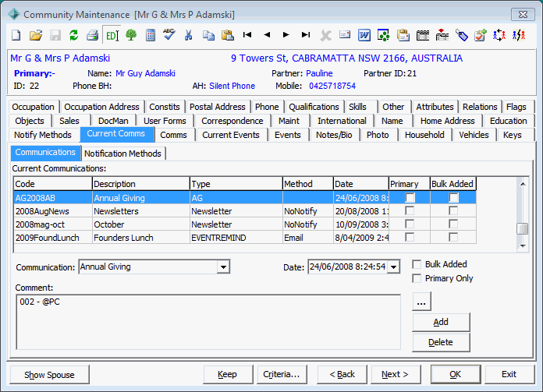
Task: Click the notepad with plus icon
Action: (x=481, y=35)
